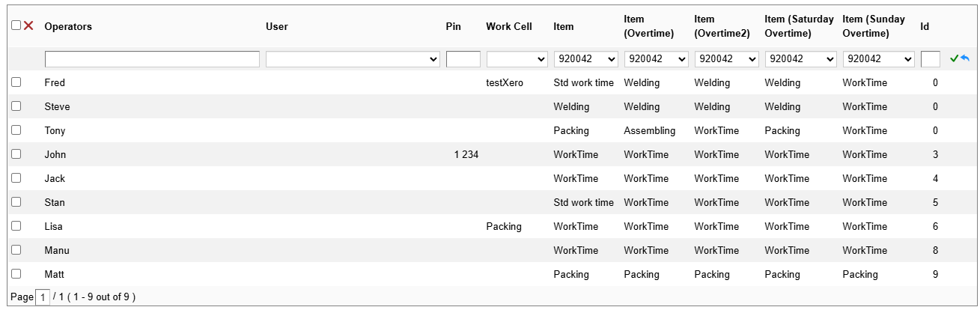Screen dimensions: 980x310
Task: Check the box for operator Fred
Action: 16,82
